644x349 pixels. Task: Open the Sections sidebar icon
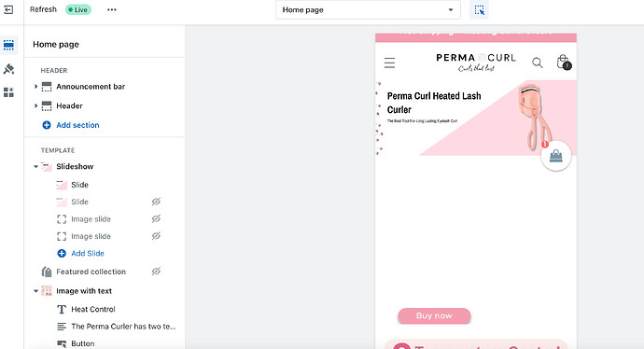8,45
